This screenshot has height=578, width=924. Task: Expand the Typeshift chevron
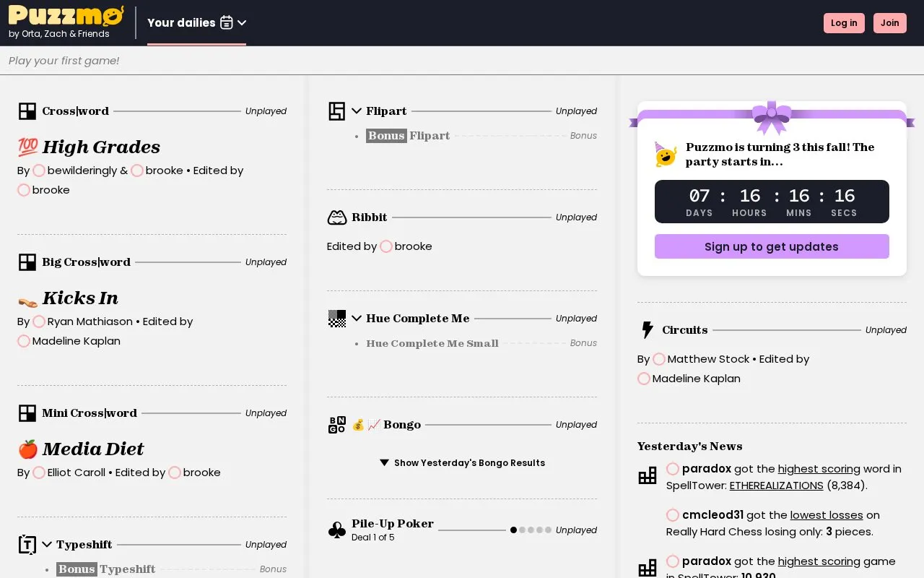[47, 545]
